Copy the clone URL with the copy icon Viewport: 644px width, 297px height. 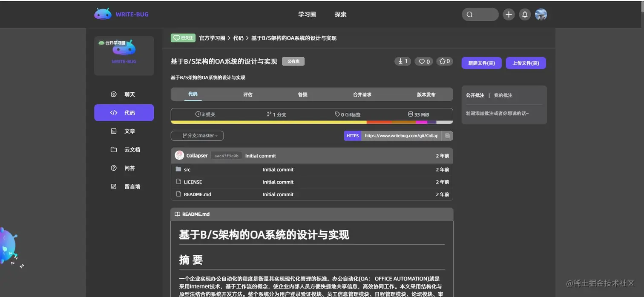coord(447,136)
